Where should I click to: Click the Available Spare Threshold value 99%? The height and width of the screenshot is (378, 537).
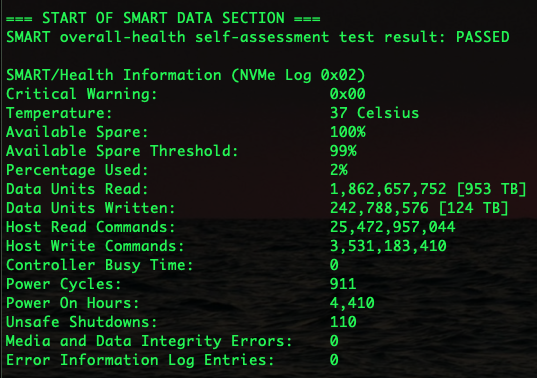pos(343,151)
